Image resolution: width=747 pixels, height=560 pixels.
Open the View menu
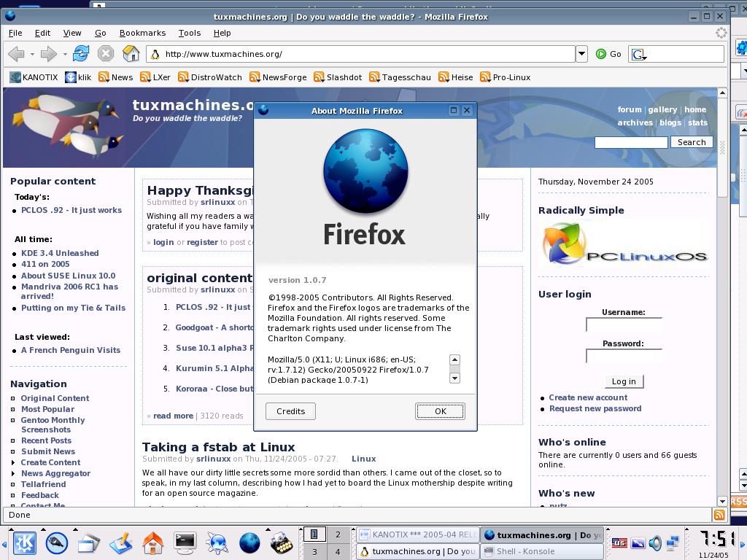click(x=72, y=33)
